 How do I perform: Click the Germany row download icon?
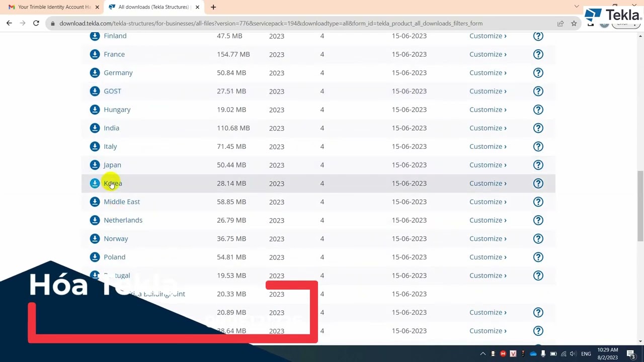(x=95, y=72)
